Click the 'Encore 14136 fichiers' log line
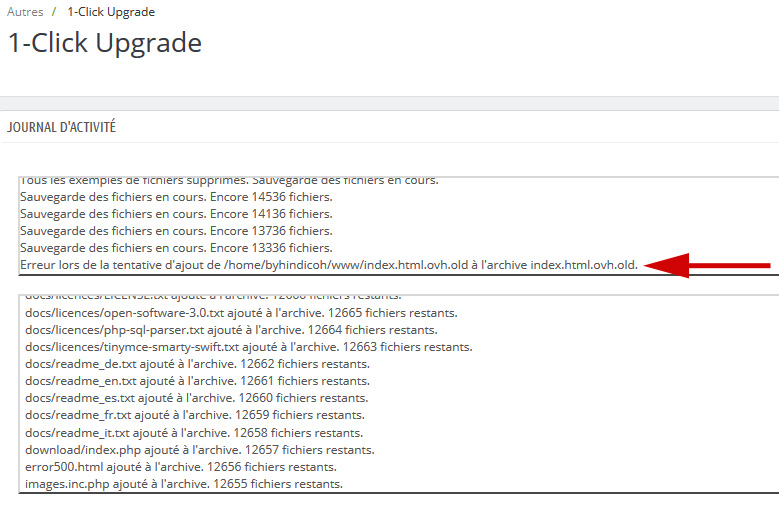The width and height of the screenshot is (779, 511). click(176, 214)
